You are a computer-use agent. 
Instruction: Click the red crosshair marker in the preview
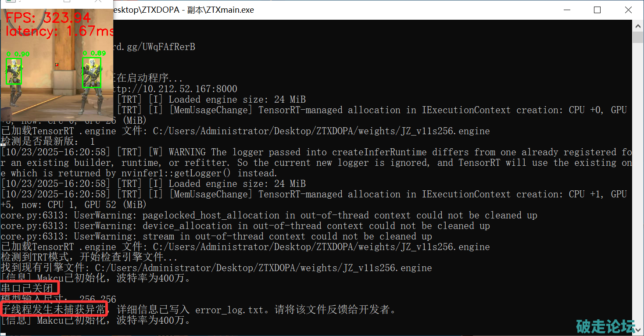[x=57, y=65]
